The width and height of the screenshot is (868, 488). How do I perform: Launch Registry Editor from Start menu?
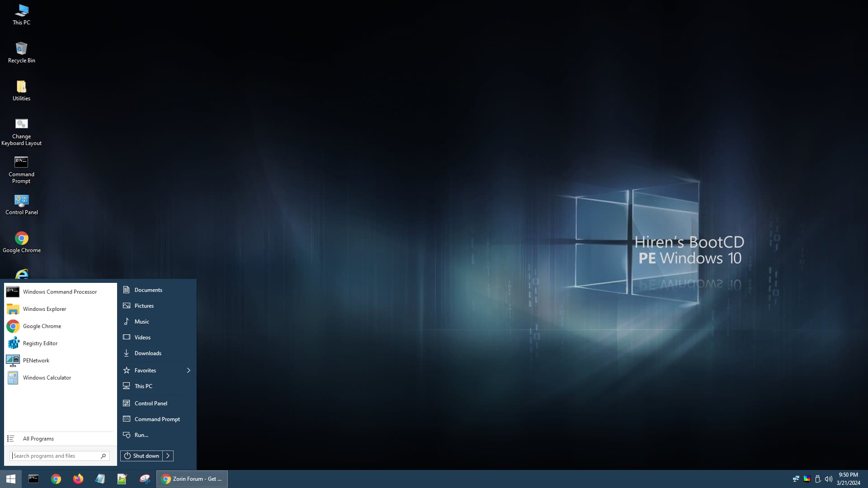coord(60,343)
